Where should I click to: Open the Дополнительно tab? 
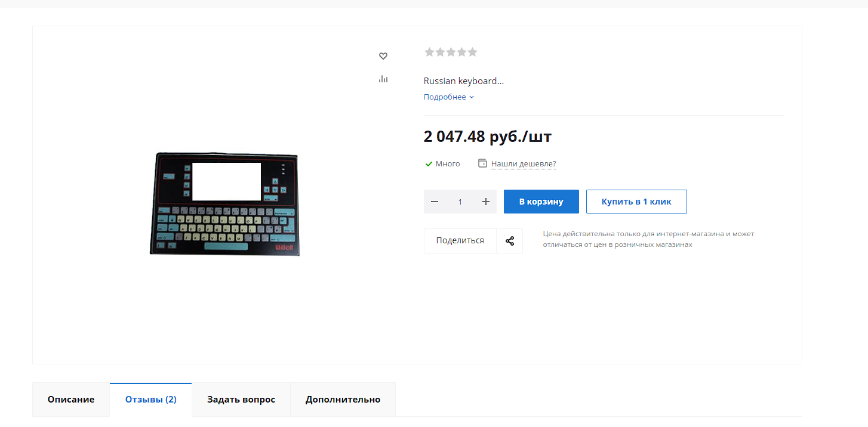point(343,400)
